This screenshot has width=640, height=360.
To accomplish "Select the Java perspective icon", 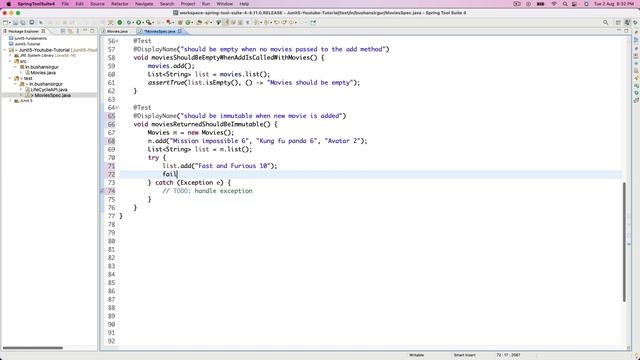I will 627,22.
